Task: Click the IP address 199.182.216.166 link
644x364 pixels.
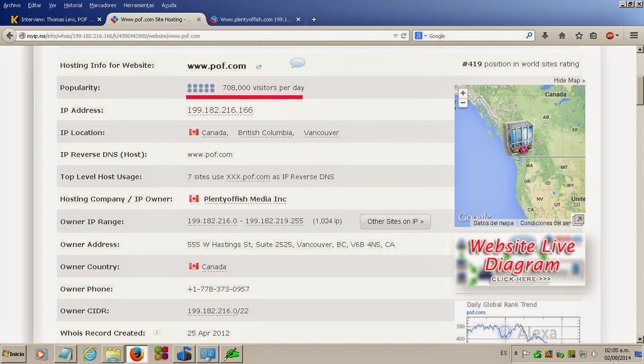Action: [x=220, y=110]
